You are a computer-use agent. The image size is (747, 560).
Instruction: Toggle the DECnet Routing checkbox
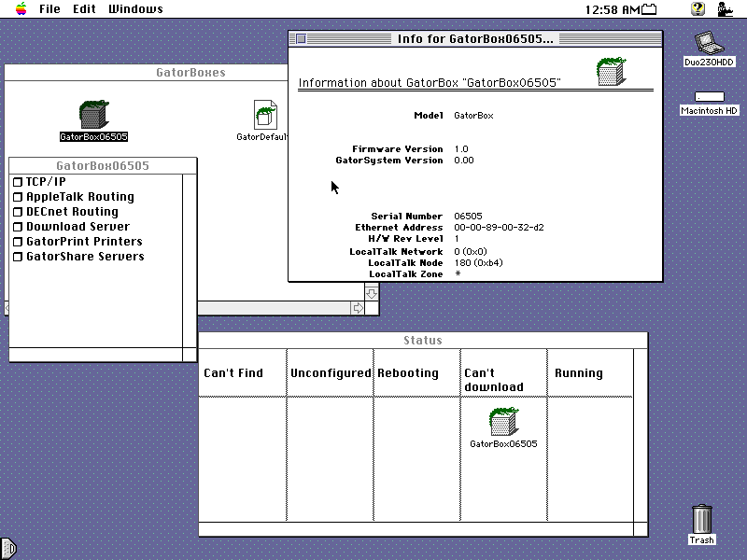click(18, 212)
